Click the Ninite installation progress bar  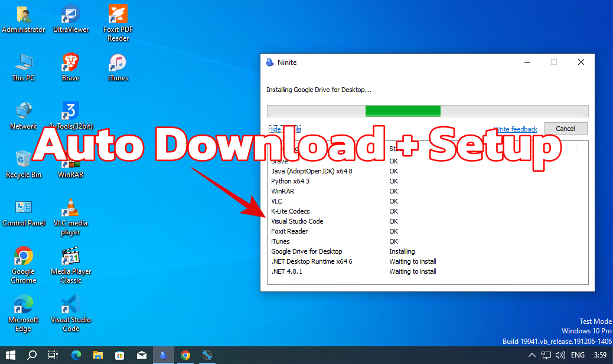tap(428, 111)
